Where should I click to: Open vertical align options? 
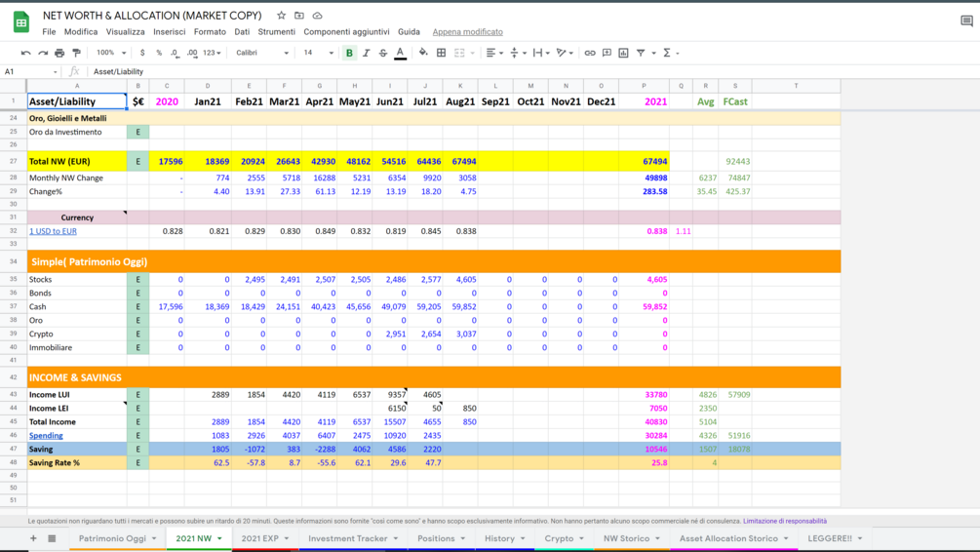(x=518, y=53)
